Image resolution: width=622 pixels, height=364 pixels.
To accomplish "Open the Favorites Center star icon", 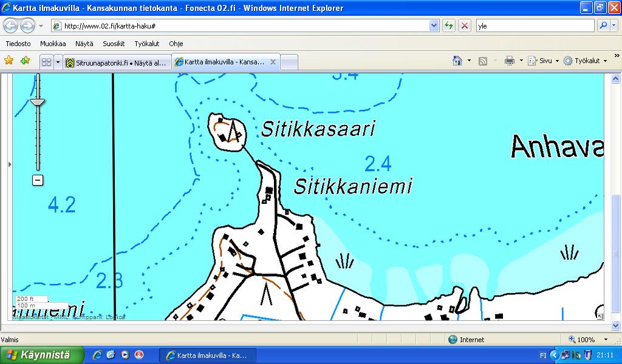I will tap(9, 61).
